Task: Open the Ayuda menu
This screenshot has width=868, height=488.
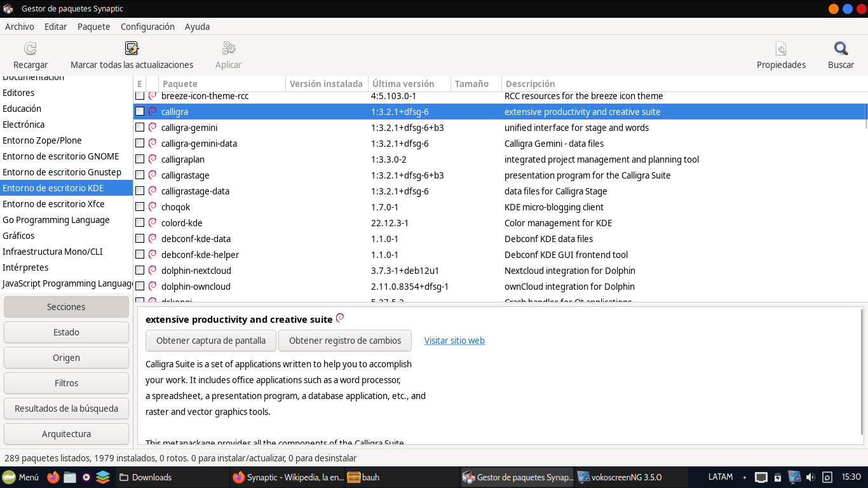Action: [x=197, y=27]
